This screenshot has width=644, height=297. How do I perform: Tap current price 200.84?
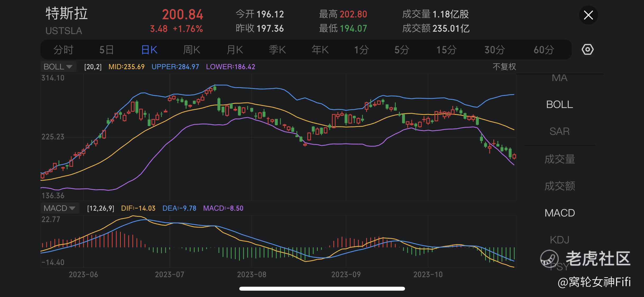[183, 15]
